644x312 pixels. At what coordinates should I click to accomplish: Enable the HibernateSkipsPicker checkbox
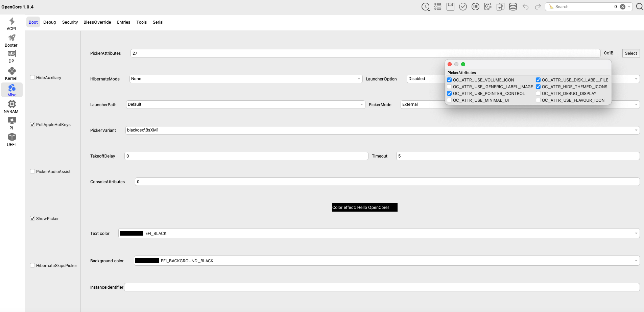click(x=32, y=265)
